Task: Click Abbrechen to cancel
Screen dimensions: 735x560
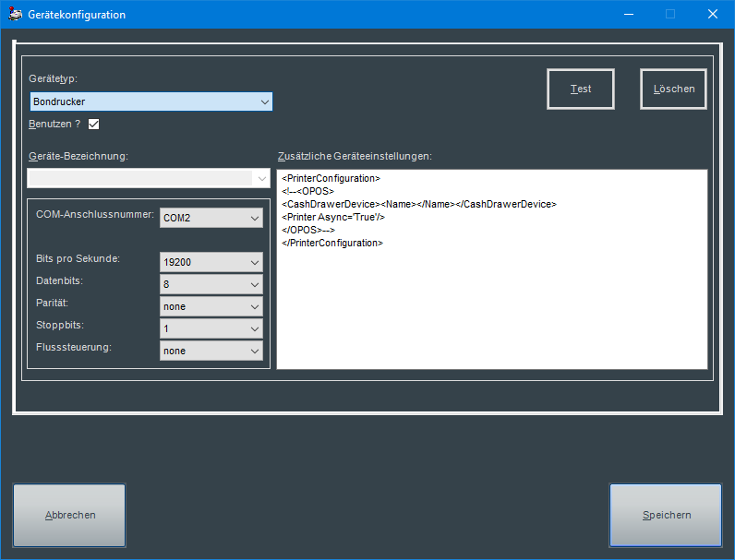Action: (x=70, y=516)
